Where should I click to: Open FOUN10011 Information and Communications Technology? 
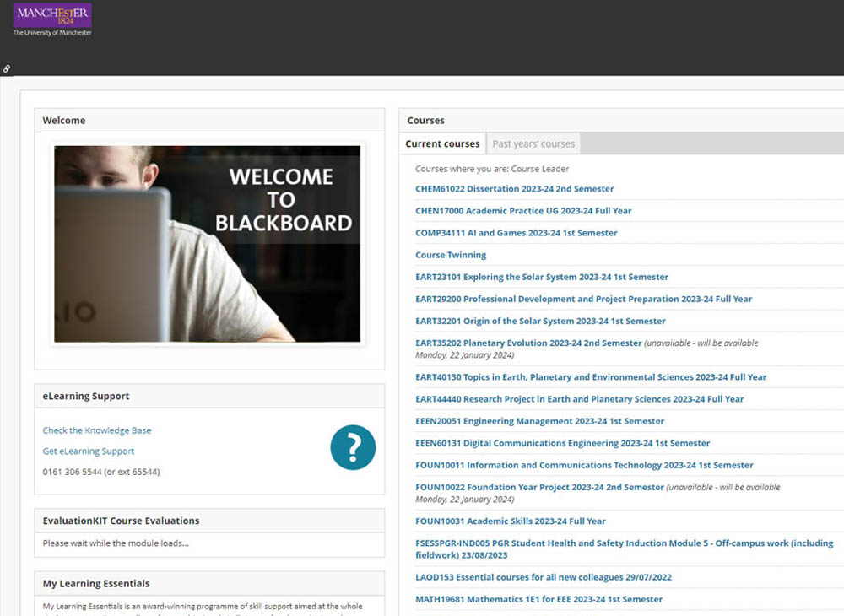pyautogui.click(x=584, y=465)
